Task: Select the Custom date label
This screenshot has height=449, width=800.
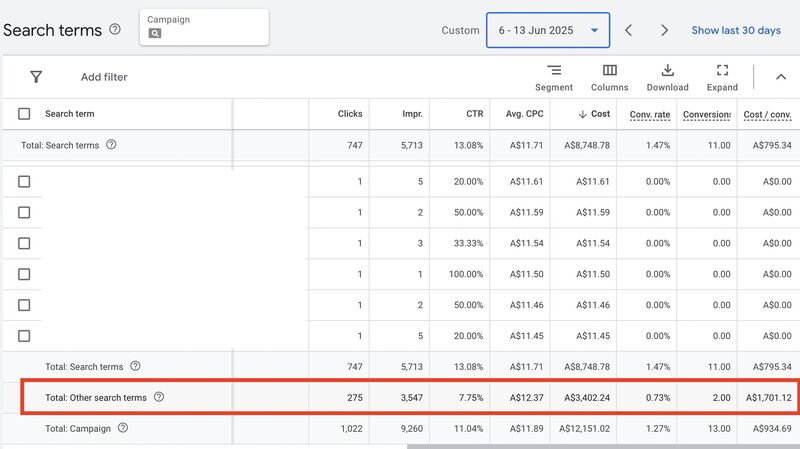Action: pyautogui.click(x=460, y=30)
